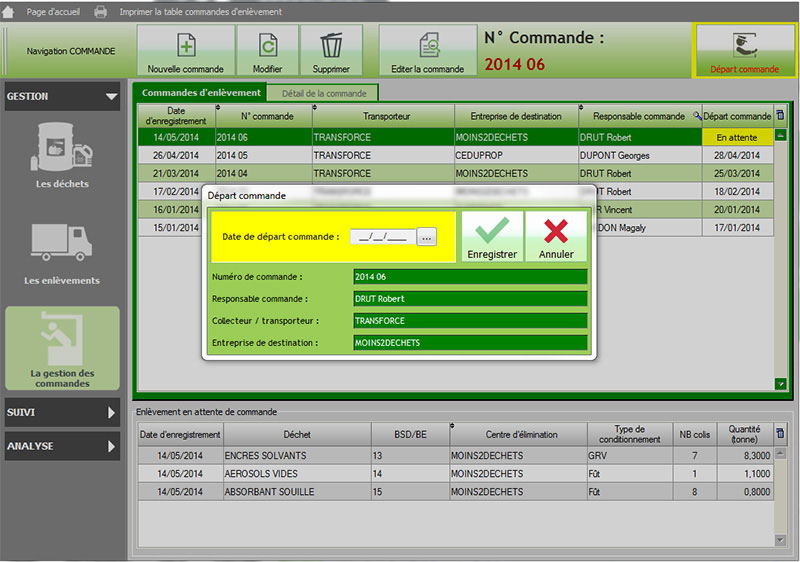Click Date de départ commande input field
The height and width of the screenshot is (562, 800).
pos(383,237)
